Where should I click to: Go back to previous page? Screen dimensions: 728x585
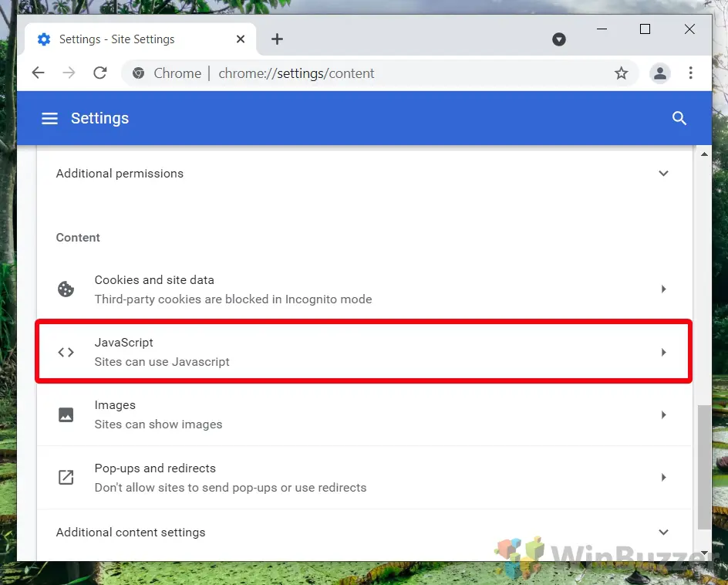38,73
